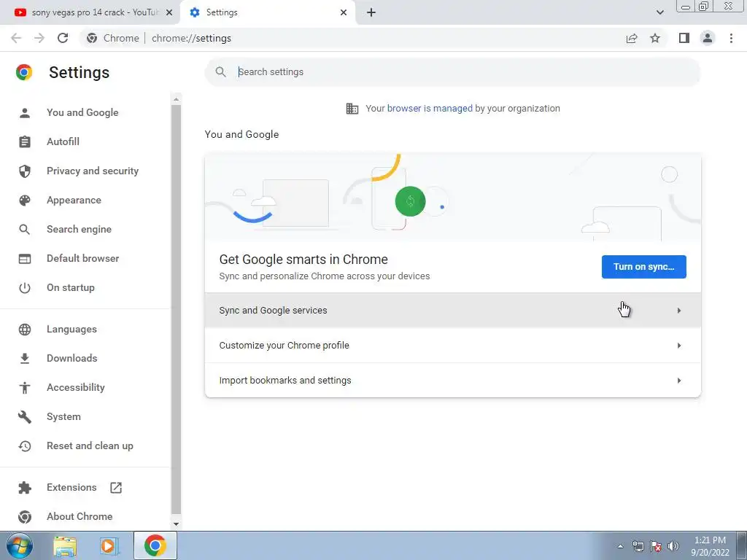Open a new tab with the plus button

point(371,12)
